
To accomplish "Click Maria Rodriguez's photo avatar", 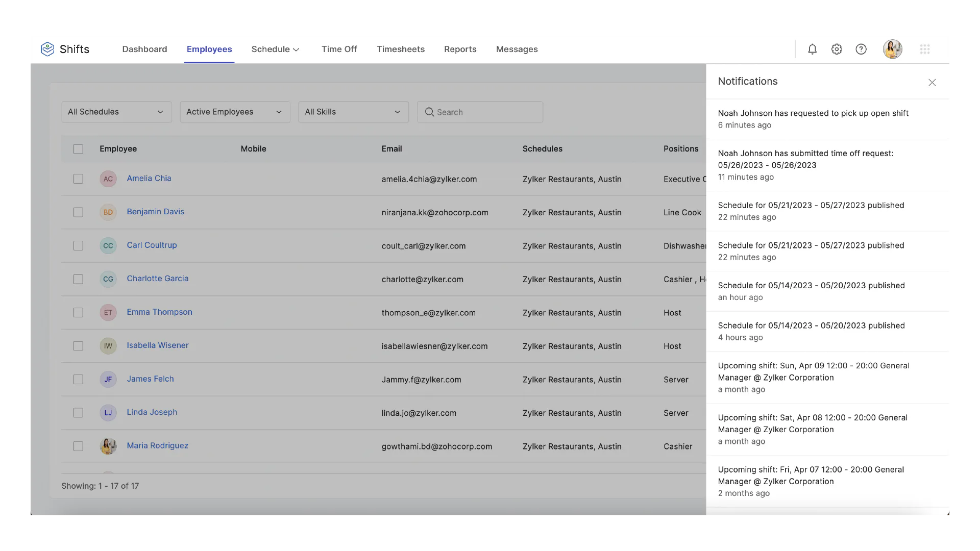I will pos(108,446).
